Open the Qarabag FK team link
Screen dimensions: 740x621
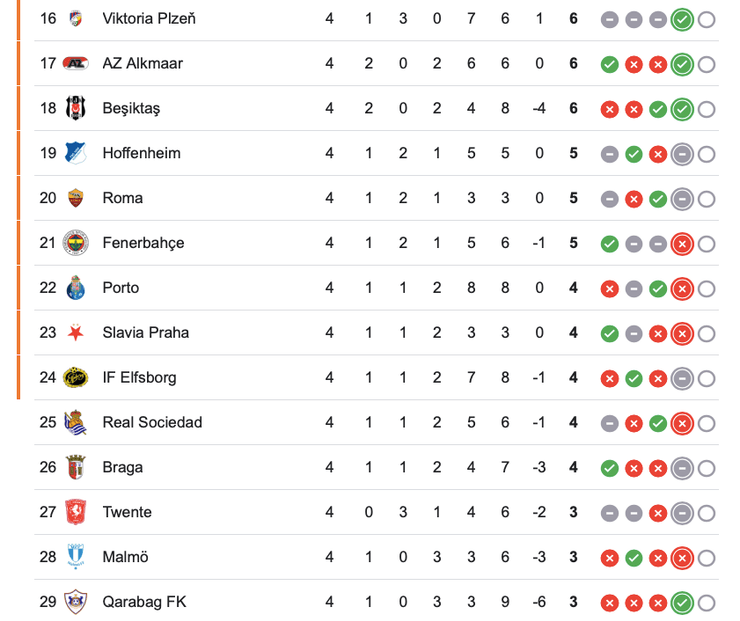click(144, 602)
